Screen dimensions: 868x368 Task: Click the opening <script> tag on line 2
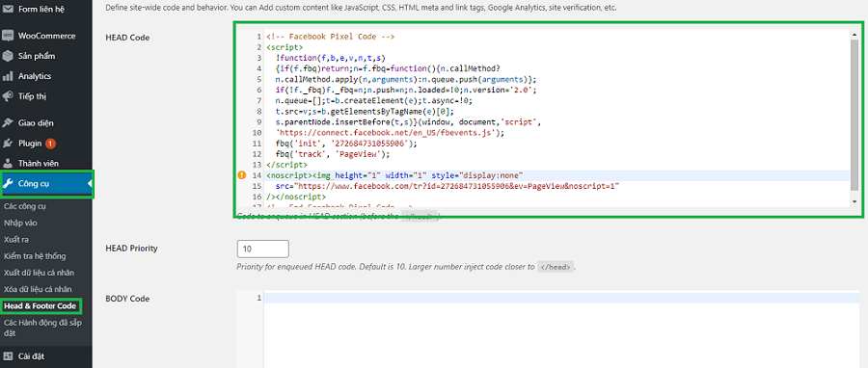(x=285, y=47)
